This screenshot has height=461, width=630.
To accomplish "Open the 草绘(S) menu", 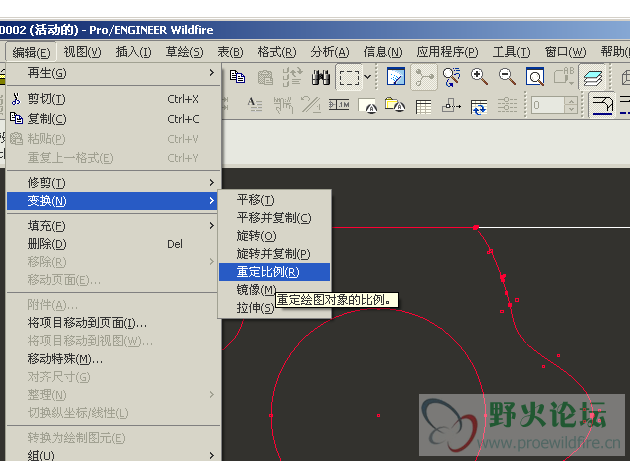I will pyautogui.click(x=184, y=52).
